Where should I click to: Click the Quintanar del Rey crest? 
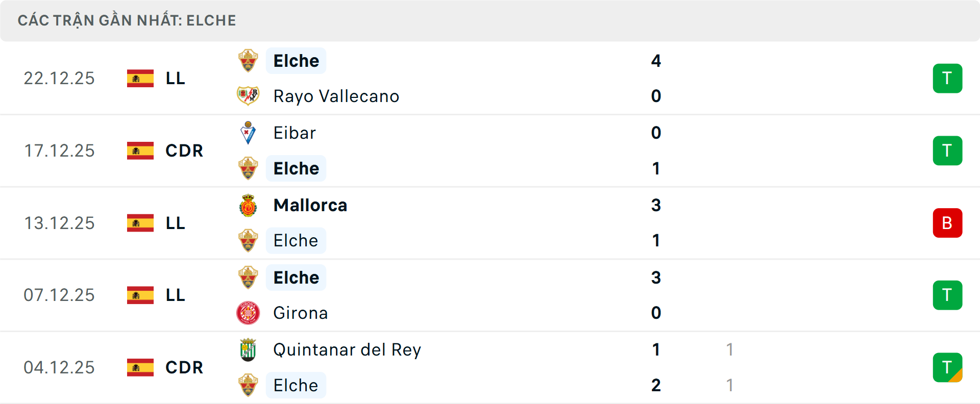248,350
